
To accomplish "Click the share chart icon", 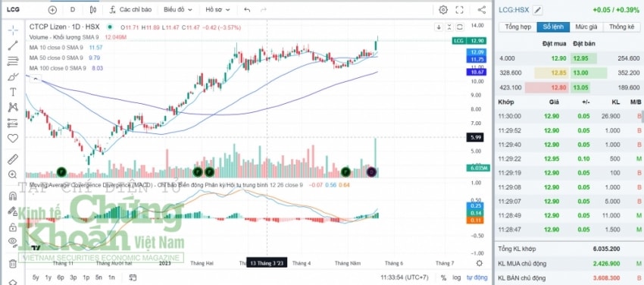I will tap(482, 10).
